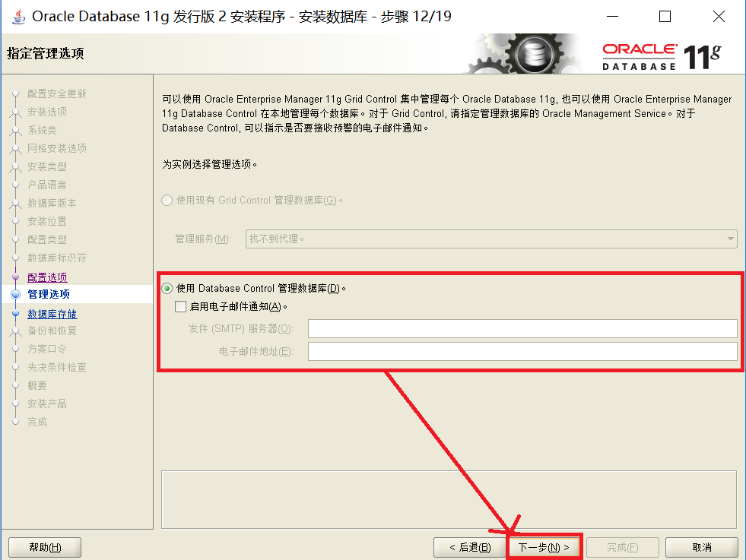Viewport: 746px width, 560px height.
Task: Click the step marker beside 数据库存储
Action: pyautogui.click(x=16, y=314)
